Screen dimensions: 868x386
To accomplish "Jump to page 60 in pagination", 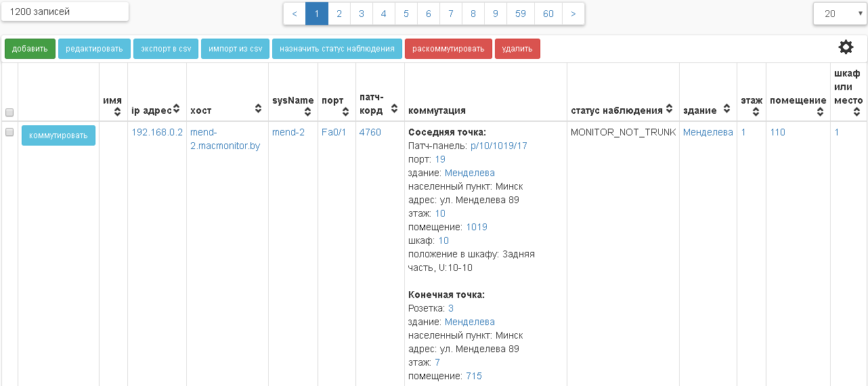I will 548,14.
